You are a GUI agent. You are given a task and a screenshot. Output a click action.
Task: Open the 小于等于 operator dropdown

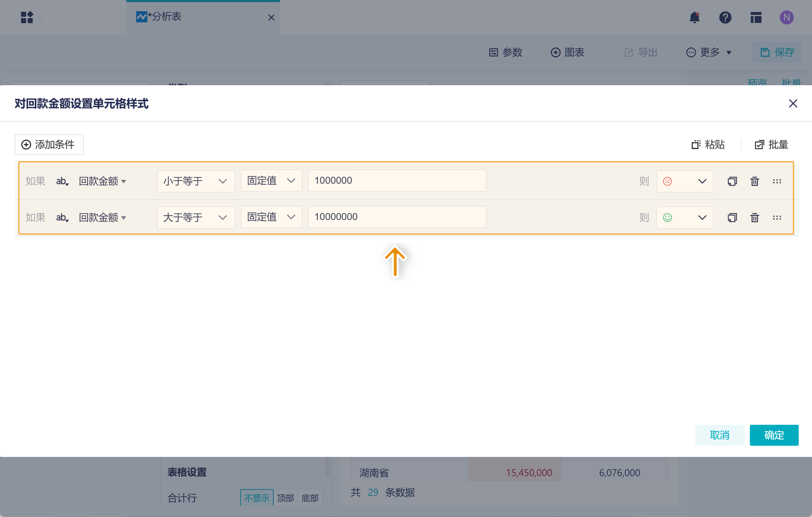pyautogui.click(x=196, y=181)
